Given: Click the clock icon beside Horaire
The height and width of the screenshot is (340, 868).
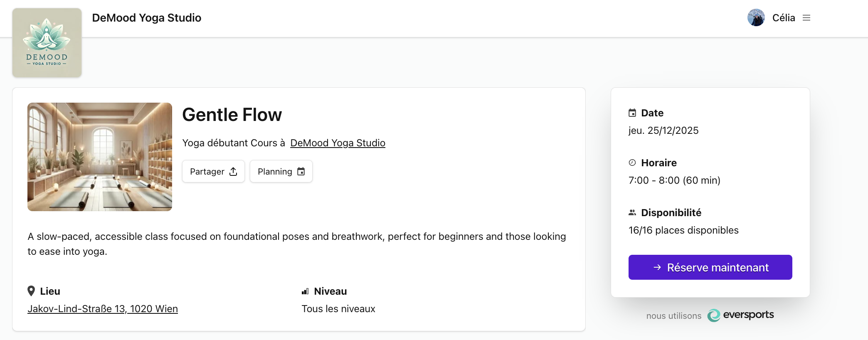Looking at the screenshot, I should click(632, 163).
